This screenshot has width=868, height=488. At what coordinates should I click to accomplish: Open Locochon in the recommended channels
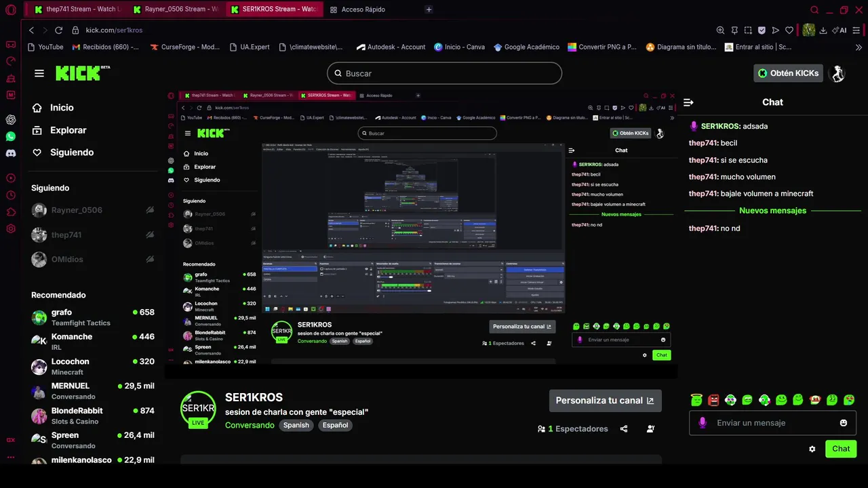click(x=93, y=367)
